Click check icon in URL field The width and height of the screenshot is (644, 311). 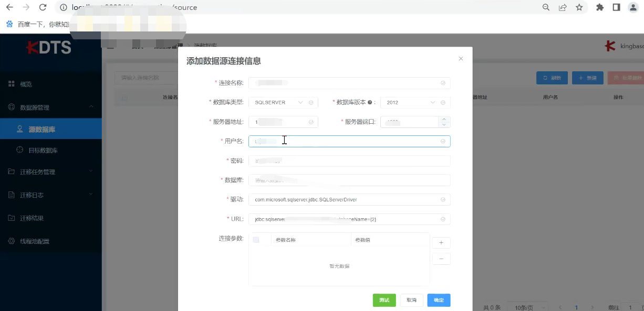pos(443,219)
